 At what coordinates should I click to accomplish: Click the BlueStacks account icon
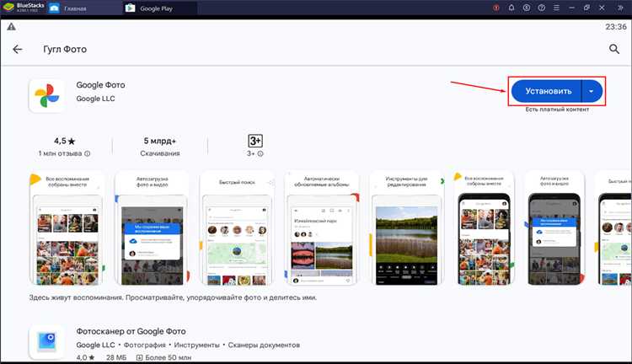(x=527, y=8)
